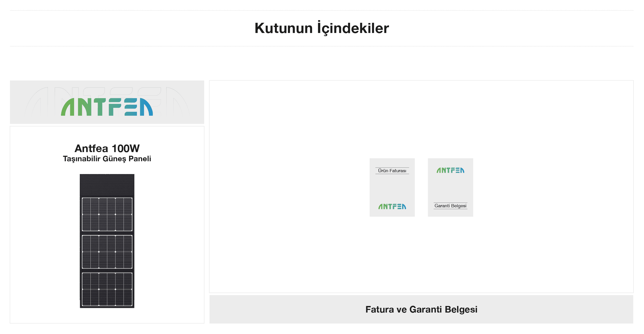Click the large Antfea logo banner
Screen dimensions: 644x334
[x=107, y=102]
